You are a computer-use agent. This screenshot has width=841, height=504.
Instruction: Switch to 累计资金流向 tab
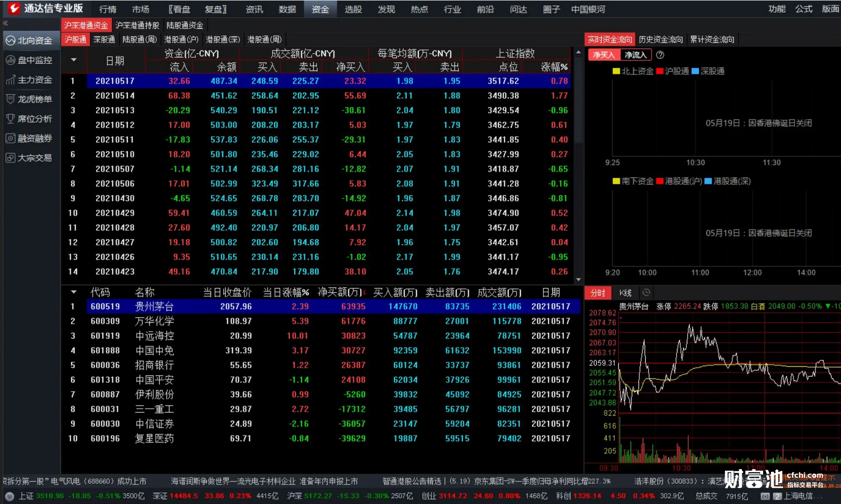[x=712, y=39]
